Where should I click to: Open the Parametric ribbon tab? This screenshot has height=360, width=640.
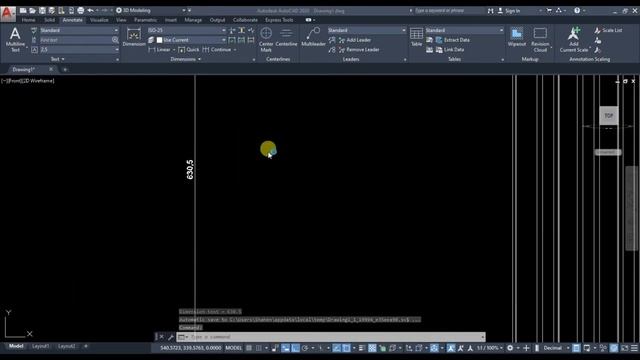point(145,20)
